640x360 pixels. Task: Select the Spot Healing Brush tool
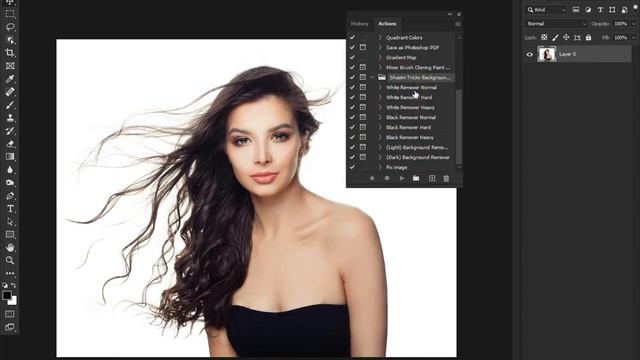[x=10, y=92]
